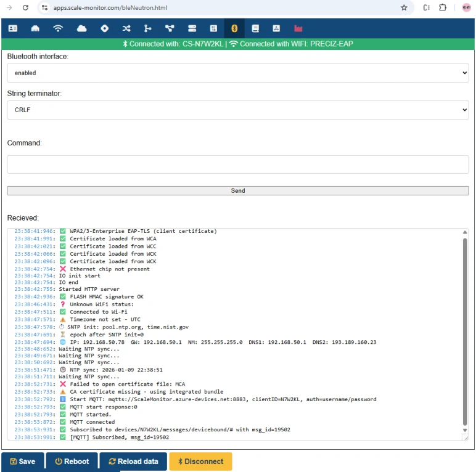This screenshot has height=472, width=476.
Task: Reboot the device
Action: 72,461
